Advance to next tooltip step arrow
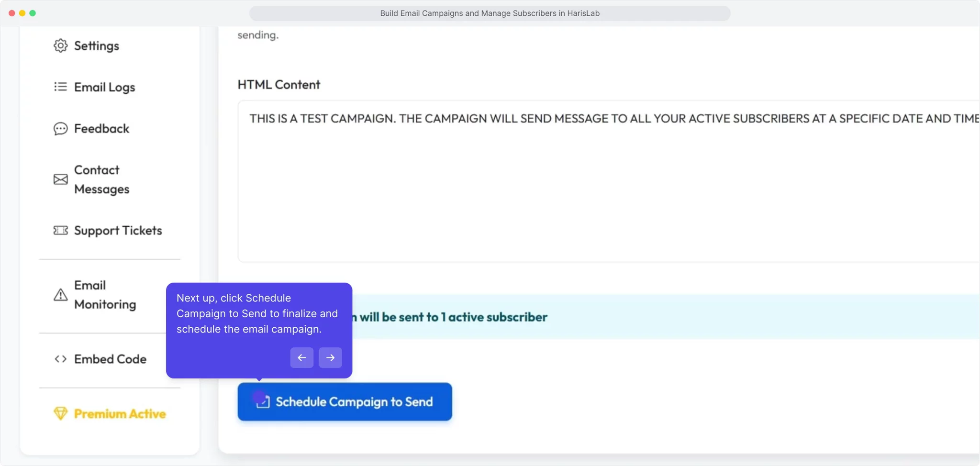This screenshot has width=980, height=466. [x=330, y=357]
